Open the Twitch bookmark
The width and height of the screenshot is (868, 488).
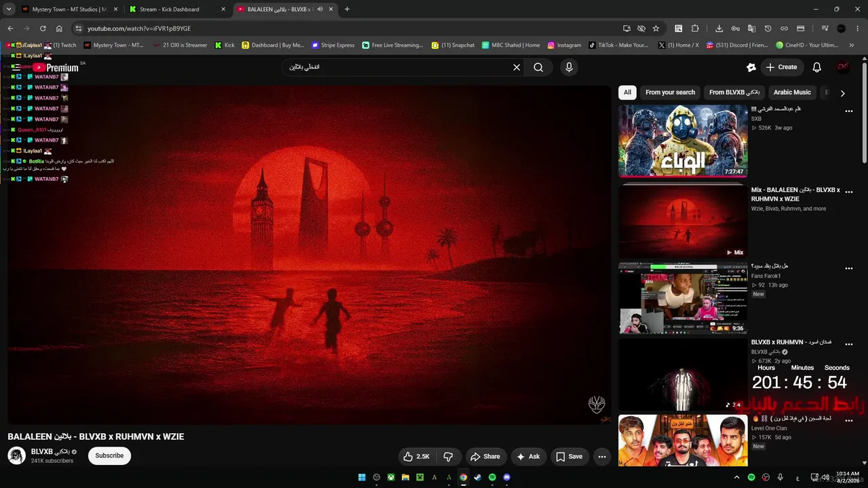(x=62, y=45)
